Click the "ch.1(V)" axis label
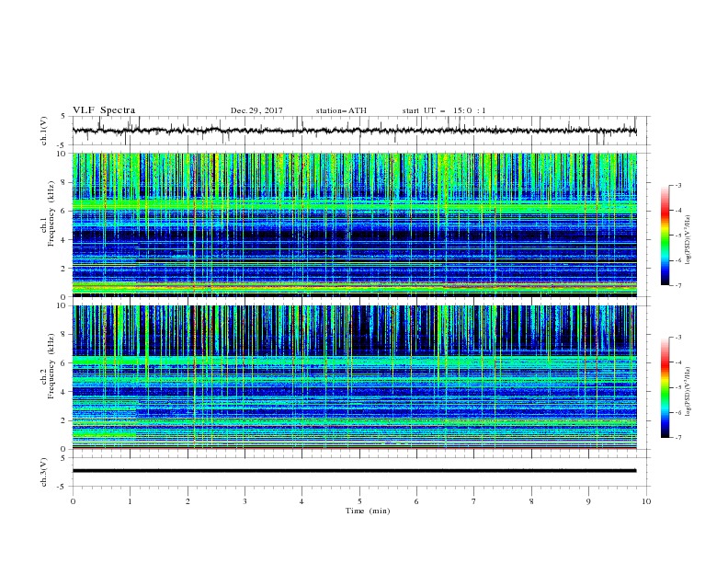728x563 pixels. coord(44,131)
